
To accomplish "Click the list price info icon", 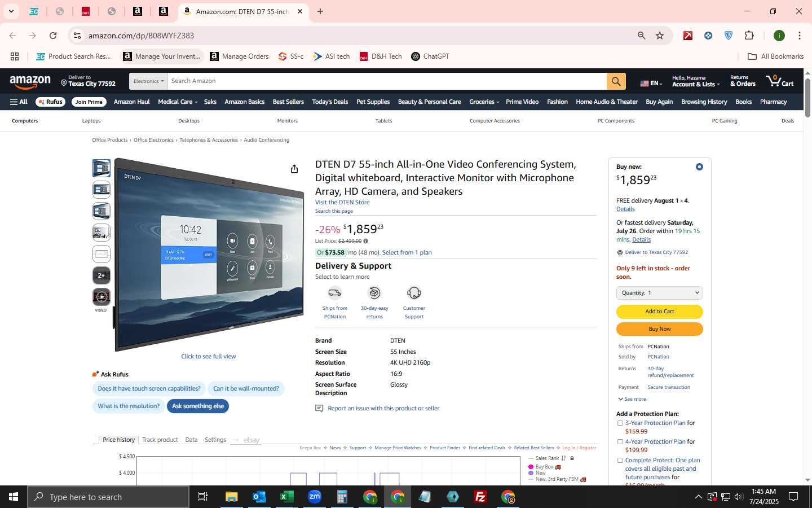I will pos(365,241).
